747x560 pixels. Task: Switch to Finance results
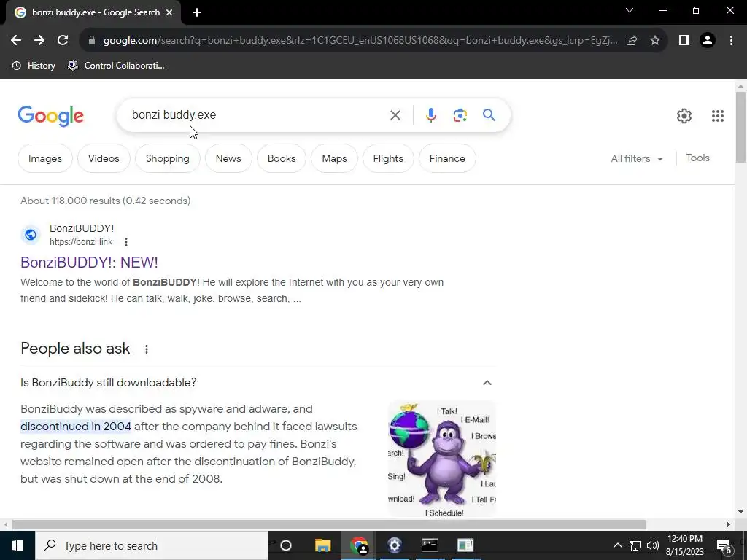point(447,158)
